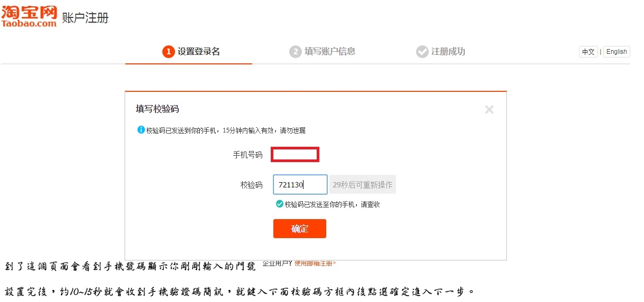This screenshot has height=302, width=644.
Task: Click the green check icon below 校验码
Action: pyautogui.click(x=279, y=204)
